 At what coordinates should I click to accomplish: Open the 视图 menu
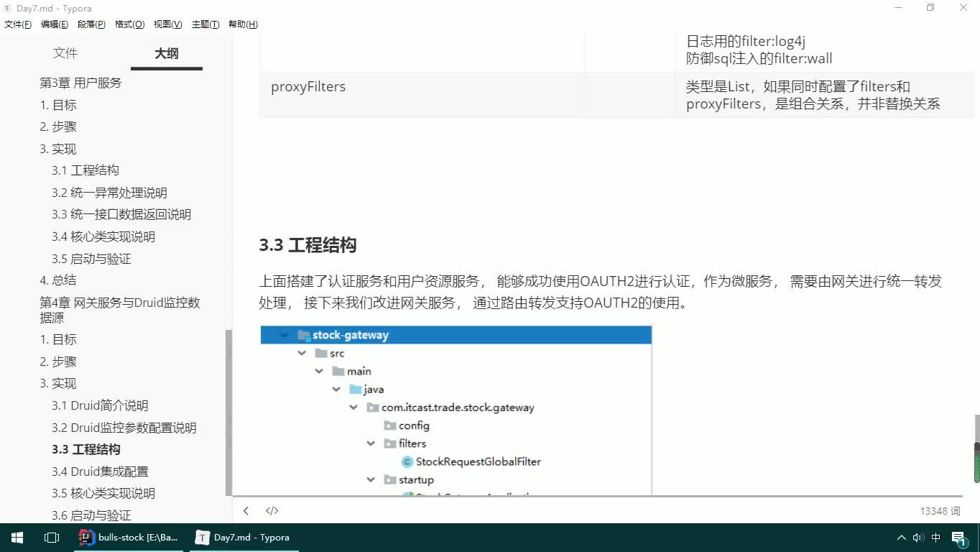[167, 24]
